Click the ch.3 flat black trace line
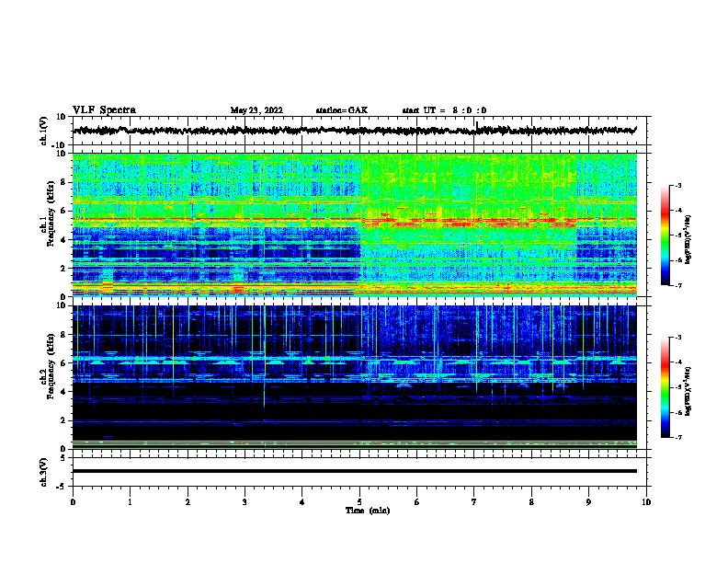The height and width of the screenshot is (563, 728). [354, 471]
